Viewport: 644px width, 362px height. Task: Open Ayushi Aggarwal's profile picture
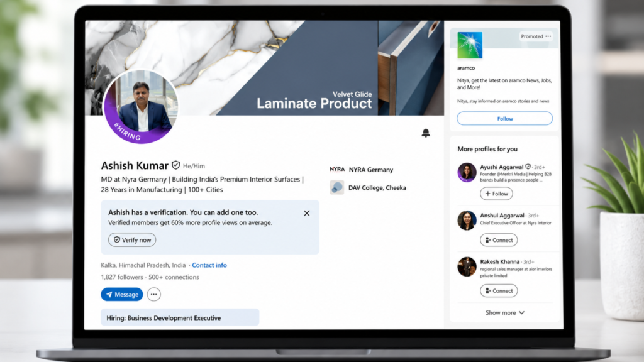pos(467,172)
